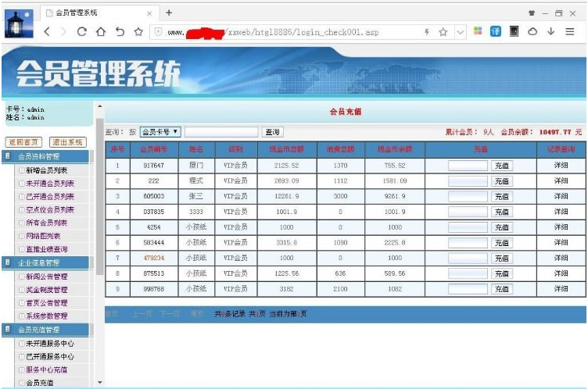Open 详细 records for member 917647
The width and height of the screenshot is (588, 389).
coord(561,166)
